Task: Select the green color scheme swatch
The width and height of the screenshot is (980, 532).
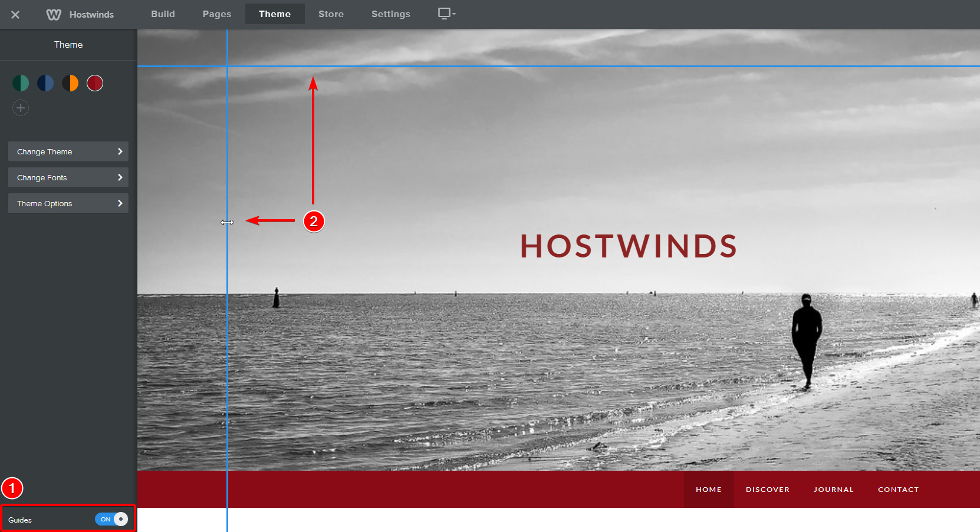Action: coord(21,83)
